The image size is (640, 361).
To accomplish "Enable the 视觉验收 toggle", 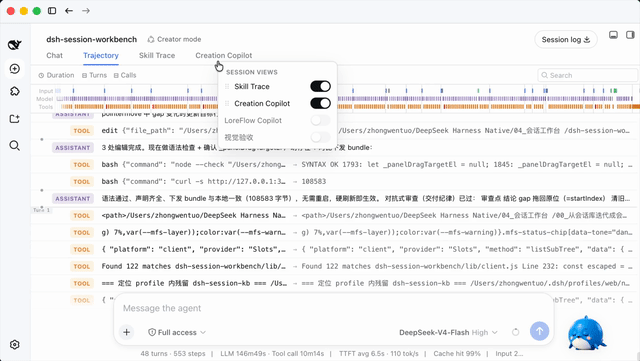I will [x=320, y=137].
